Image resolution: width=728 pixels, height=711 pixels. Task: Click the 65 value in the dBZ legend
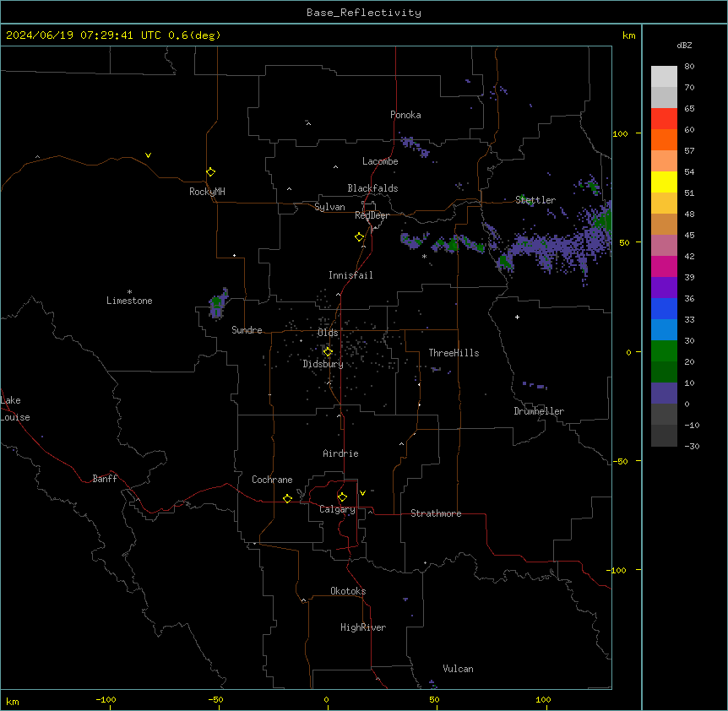point(689,109)
